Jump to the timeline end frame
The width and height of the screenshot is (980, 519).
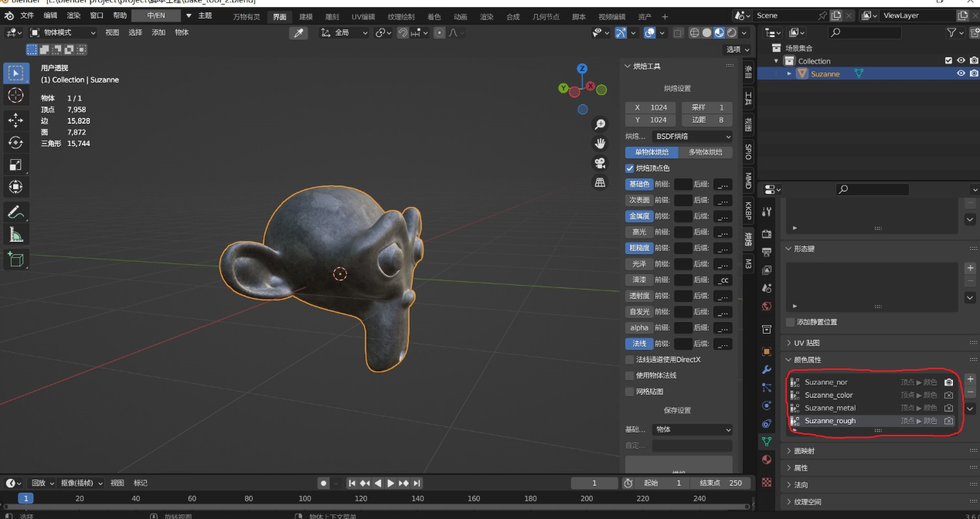click(417, 483)
